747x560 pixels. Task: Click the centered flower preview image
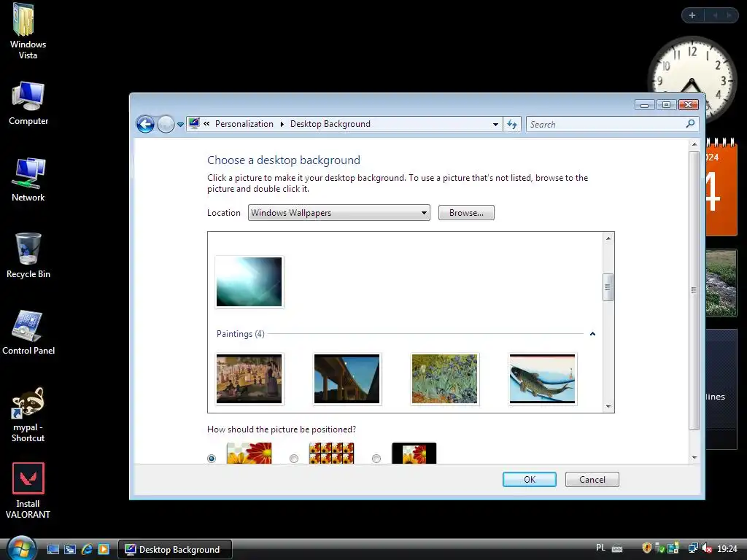(x=414, y=453)
